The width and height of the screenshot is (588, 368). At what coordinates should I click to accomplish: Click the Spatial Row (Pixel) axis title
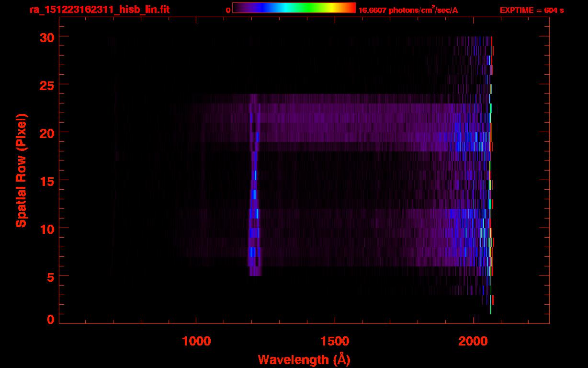pyautogui.click(x=22, y=170)
